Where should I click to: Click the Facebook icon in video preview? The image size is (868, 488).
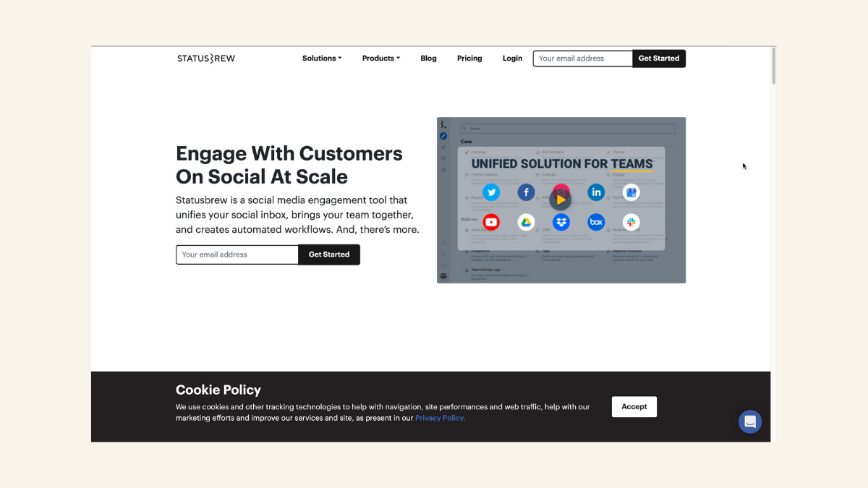coord(526,192)
